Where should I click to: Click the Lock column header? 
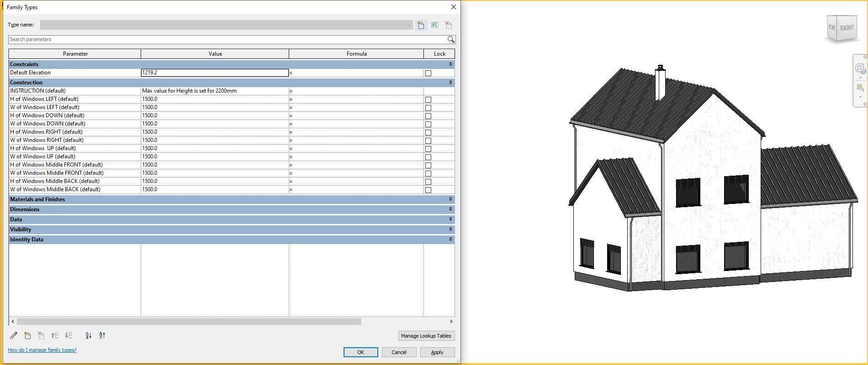(439, 54)
